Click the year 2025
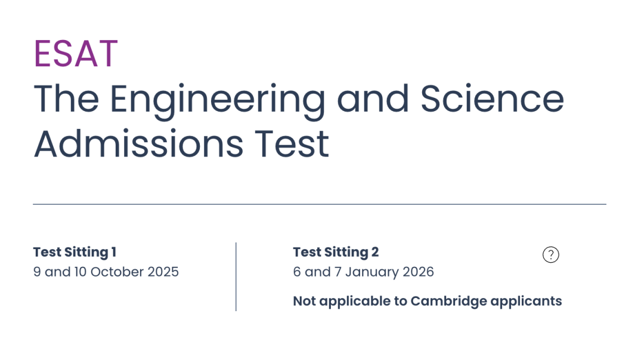Screen dimensions: 644x338 (163, 272)
